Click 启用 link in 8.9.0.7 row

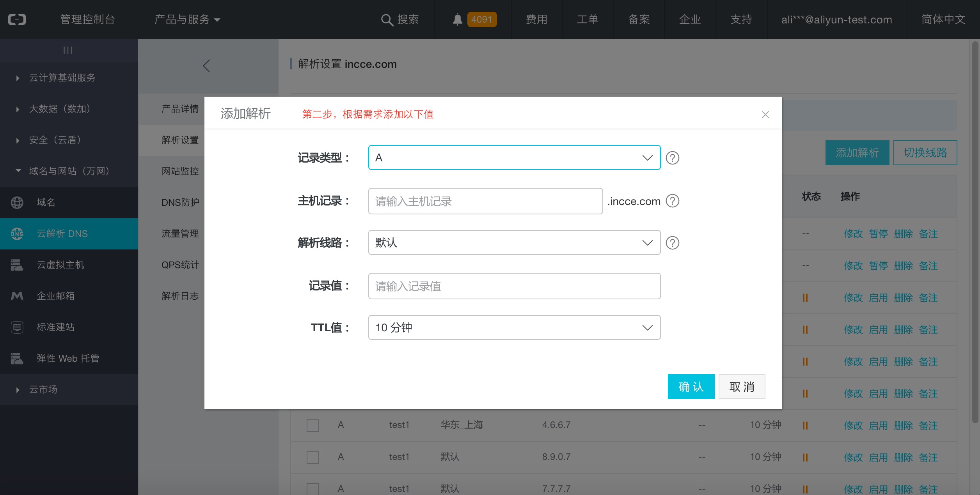coord(878,457)
